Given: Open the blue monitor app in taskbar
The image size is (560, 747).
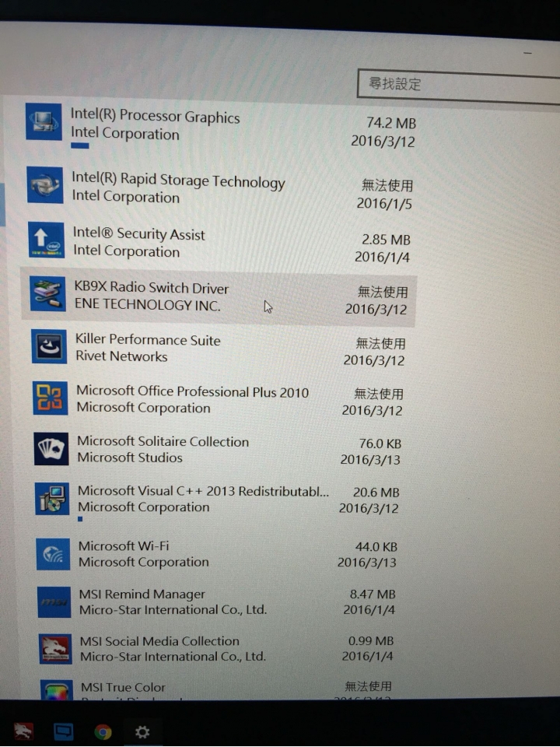Looking at the screenshot, I should click(x=63, y=731).
